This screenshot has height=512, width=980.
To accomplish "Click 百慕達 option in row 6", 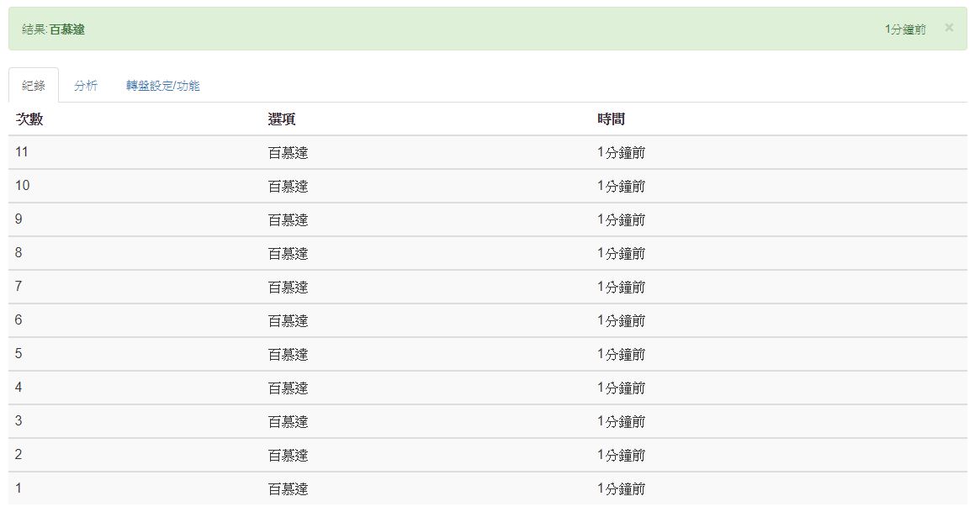I will click(289, 321).
